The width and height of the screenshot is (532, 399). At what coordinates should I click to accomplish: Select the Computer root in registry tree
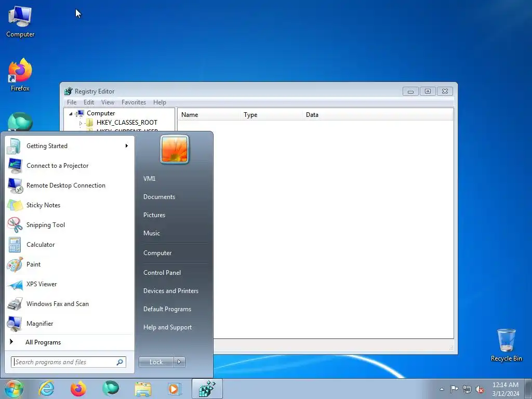point(101,113)
